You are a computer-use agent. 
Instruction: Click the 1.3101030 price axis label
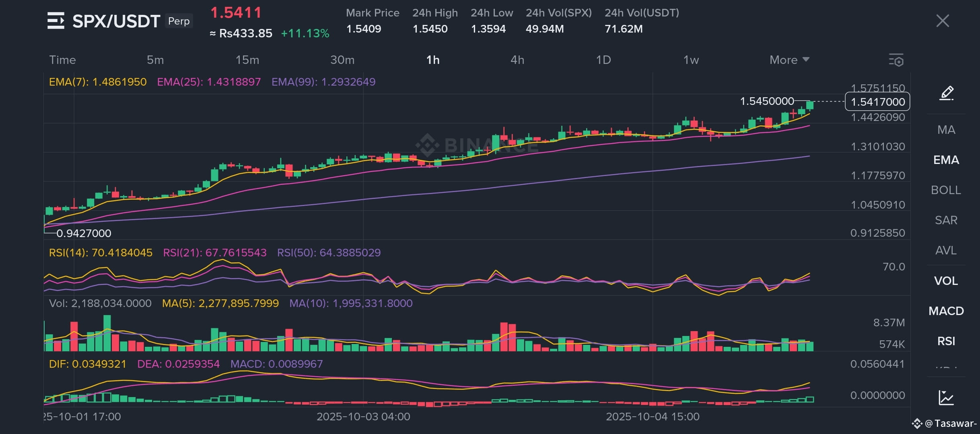877,147
